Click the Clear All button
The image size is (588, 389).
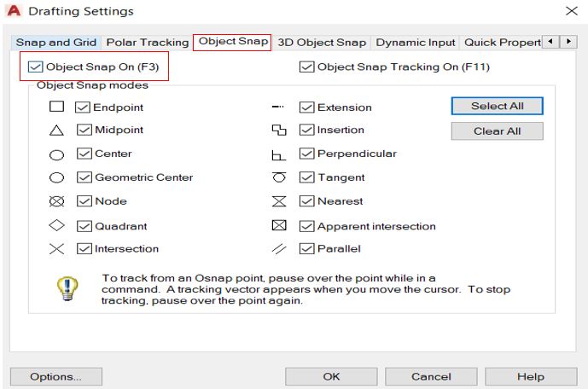497,131
